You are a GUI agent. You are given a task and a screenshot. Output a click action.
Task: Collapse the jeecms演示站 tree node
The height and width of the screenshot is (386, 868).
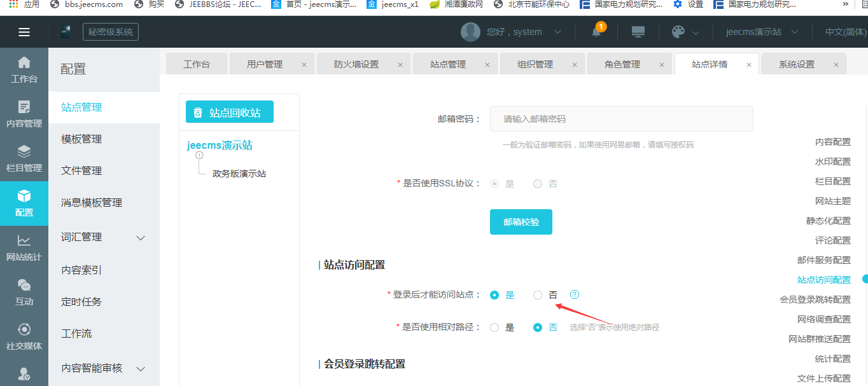(199, 155)
